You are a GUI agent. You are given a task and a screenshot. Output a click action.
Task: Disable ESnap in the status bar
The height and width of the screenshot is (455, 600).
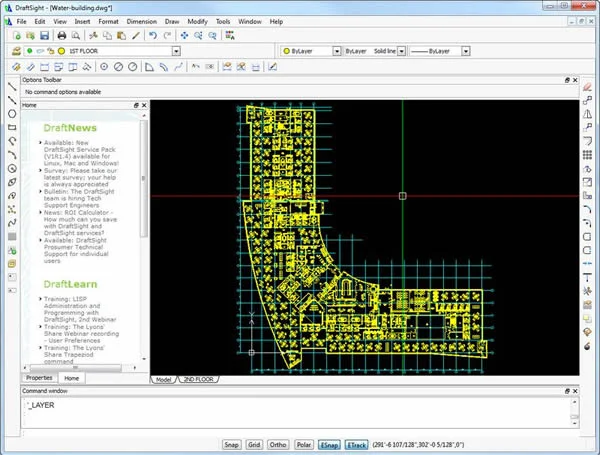(x=327, y=442)
